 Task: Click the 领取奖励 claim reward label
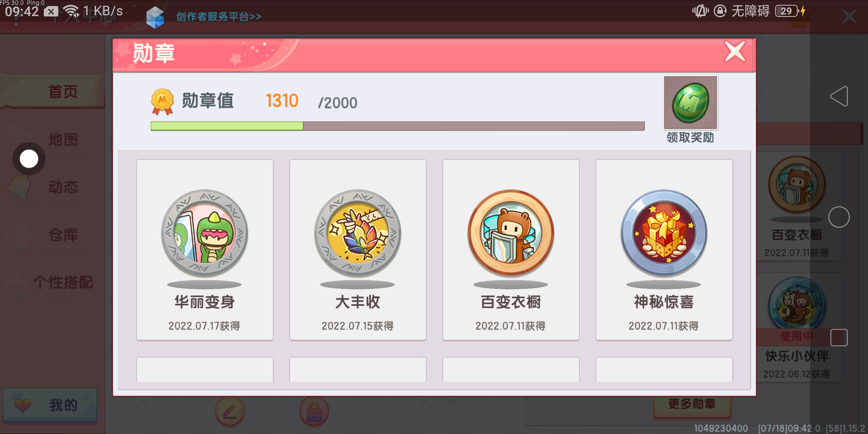(690, 137)
